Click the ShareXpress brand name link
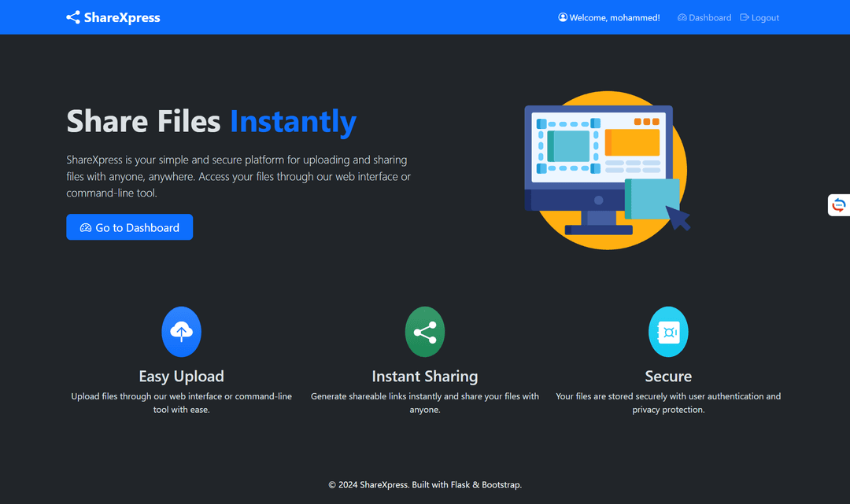 coord(122,17)
